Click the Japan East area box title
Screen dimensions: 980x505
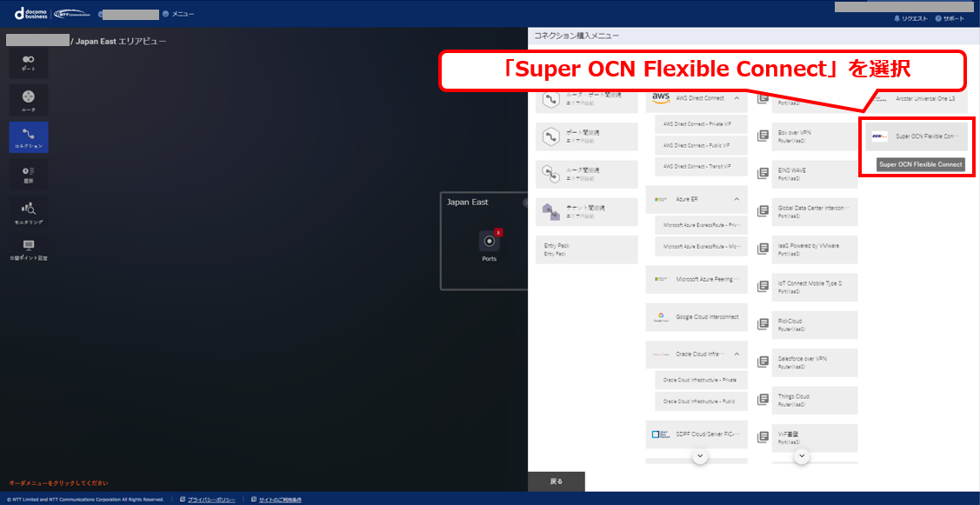468,202
